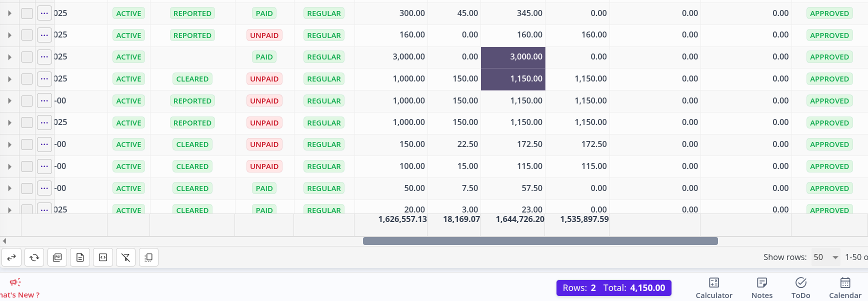Expand the row with total 115.00

point(9,166)
